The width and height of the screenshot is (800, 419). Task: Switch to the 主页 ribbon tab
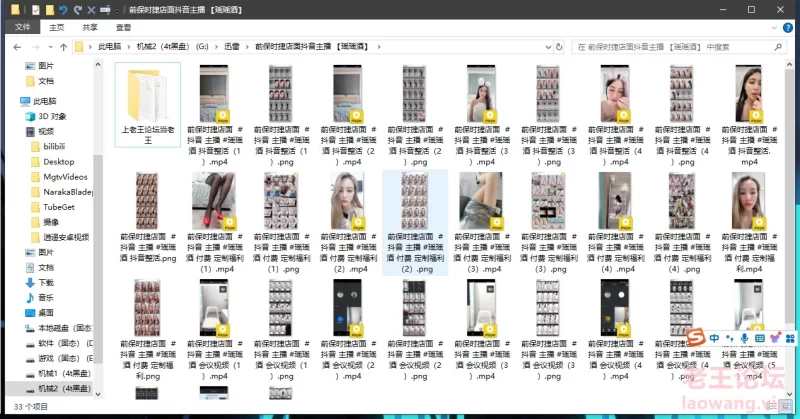click(56, 28)
